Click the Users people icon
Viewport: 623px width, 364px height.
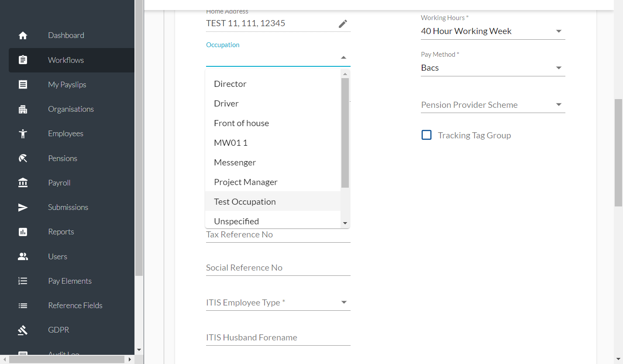(23, 257)
